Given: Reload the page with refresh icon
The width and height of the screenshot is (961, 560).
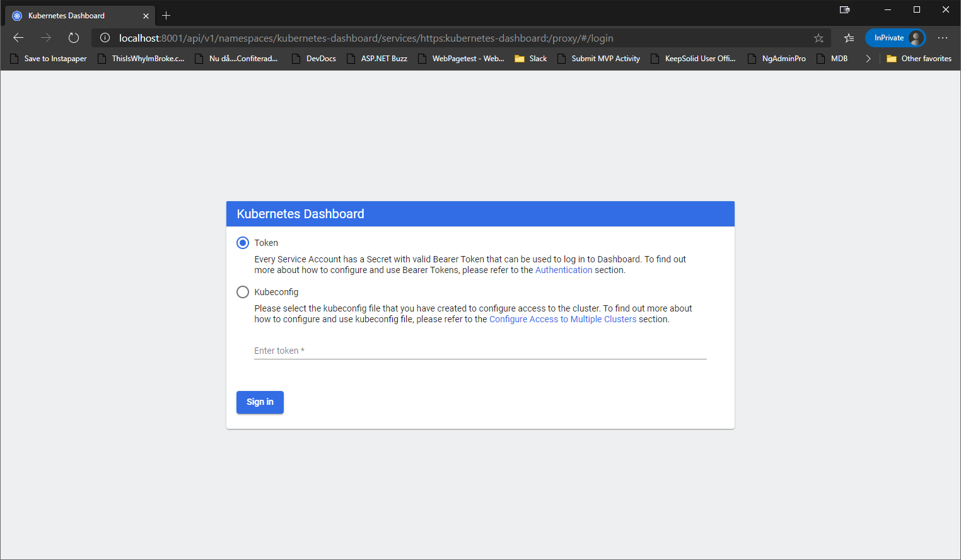Looking at the screenshot, I should coord(74,38).
